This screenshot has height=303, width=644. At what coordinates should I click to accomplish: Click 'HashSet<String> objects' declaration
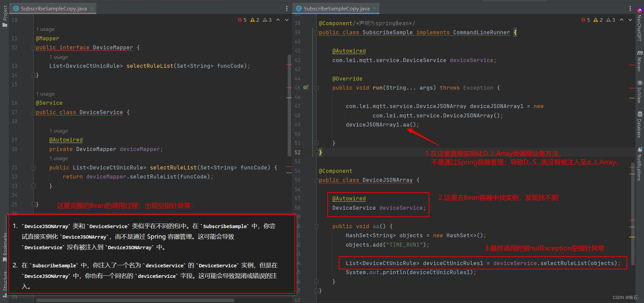click(x=384, y=236)
